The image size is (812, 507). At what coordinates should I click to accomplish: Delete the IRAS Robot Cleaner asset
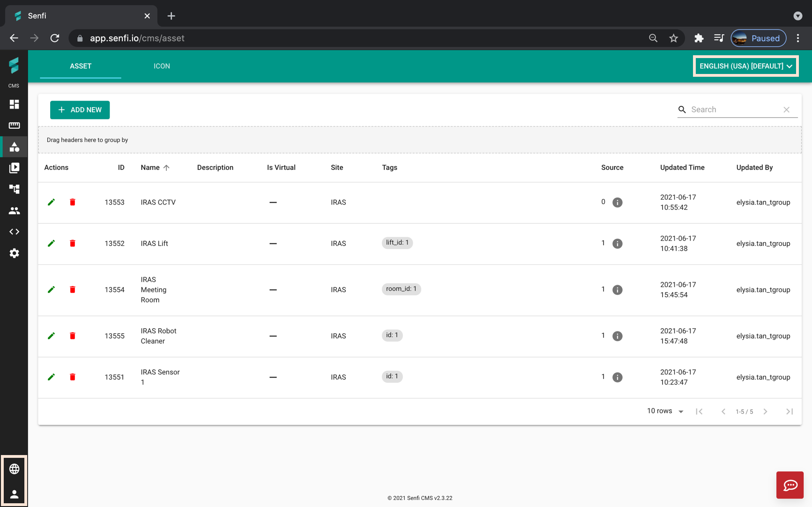point(73,336)
